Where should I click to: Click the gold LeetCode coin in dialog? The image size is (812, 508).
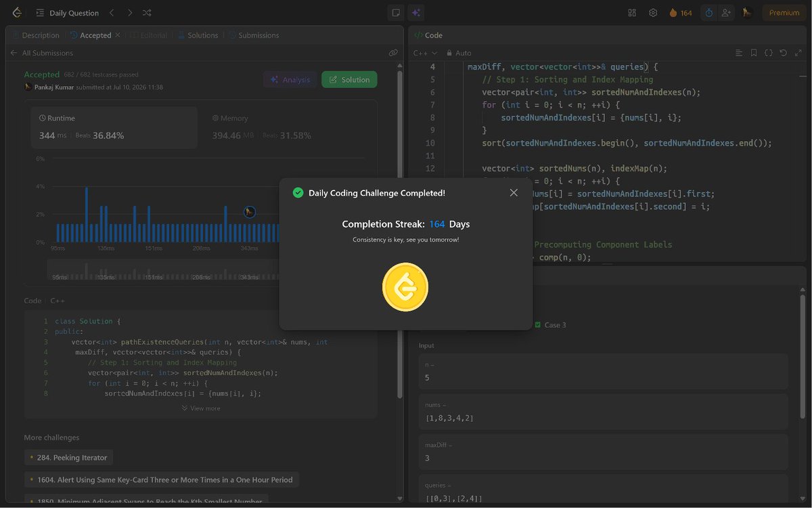point(405,287)
